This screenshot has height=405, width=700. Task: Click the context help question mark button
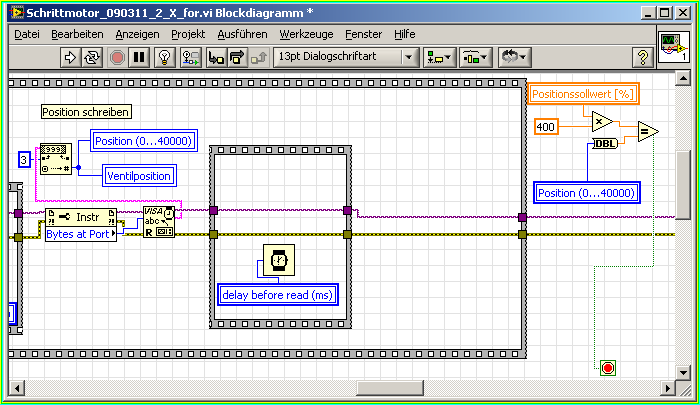[643, 57]
